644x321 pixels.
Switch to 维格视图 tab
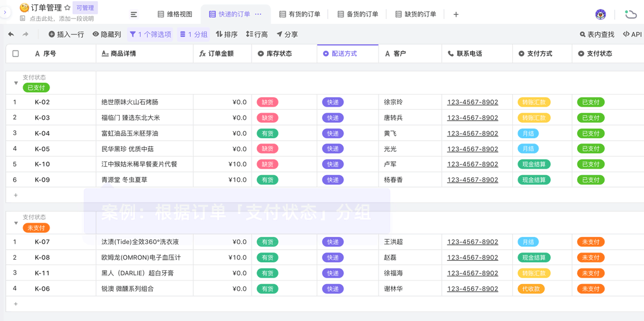coord(175,14)
